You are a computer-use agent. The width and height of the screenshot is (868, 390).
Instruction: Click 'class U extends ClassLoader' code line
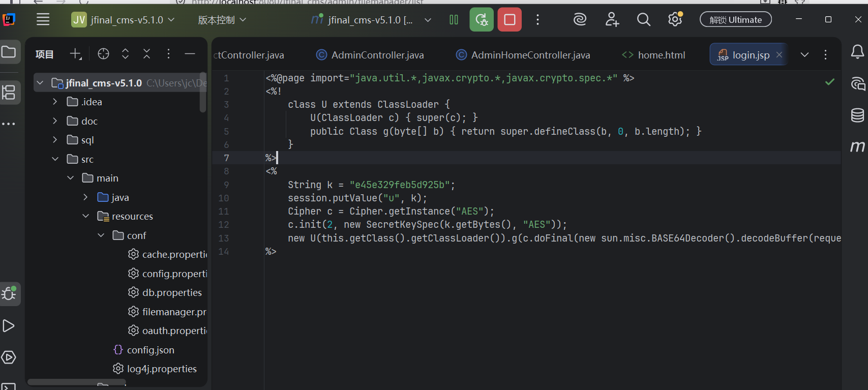(369, 104)
